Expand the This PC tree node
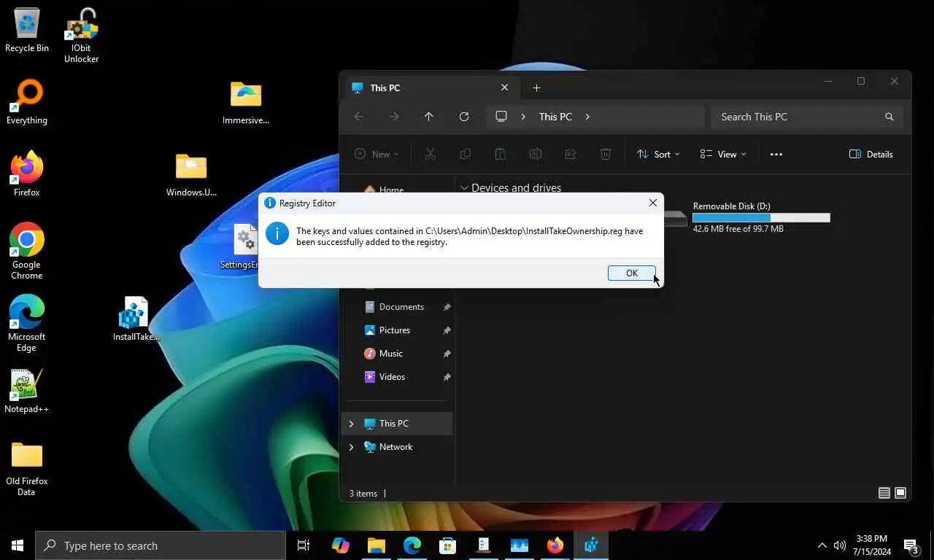Image resolution: width=934 pixels, height=560 pixels. (x=351, y=424)
